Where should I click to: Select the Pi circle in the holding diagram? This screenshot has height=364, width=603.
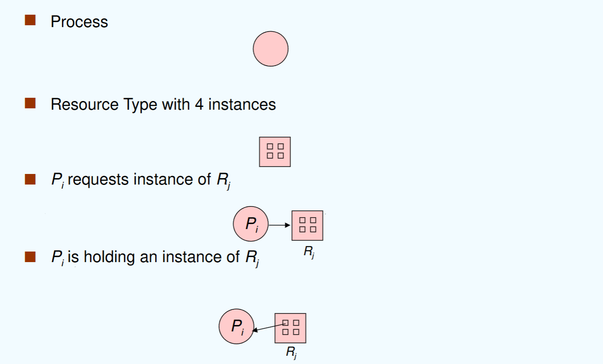click(x=236, y=326)
